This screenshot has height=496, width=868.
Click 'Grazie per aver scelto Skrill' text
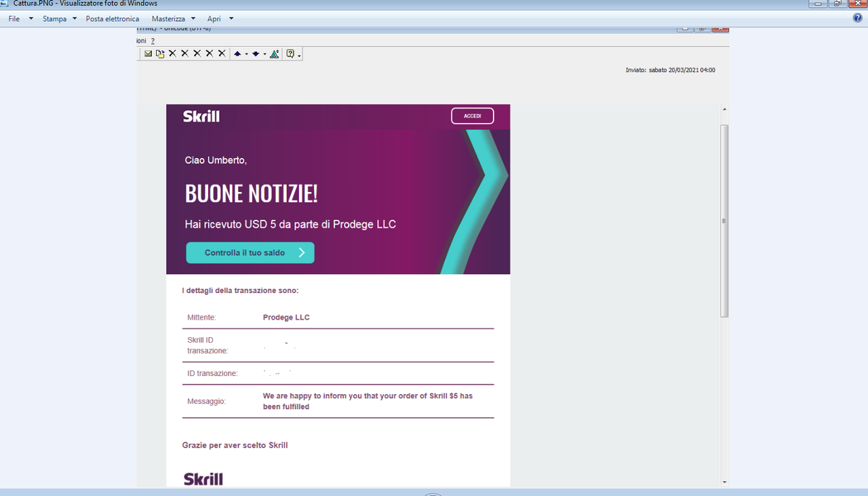[x=235, y=446]
